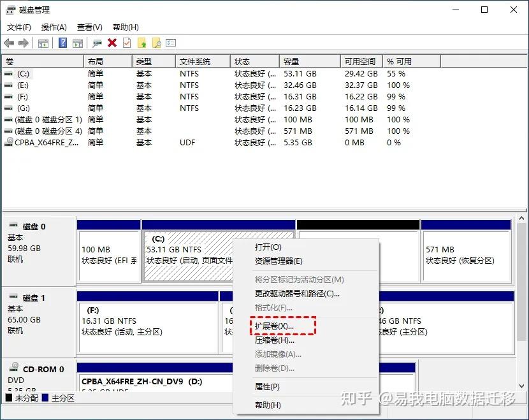The width and height of the screenshot is (529, 420).
Task: Click the blue 主分区 legend swatch
Action: (45, 398)
